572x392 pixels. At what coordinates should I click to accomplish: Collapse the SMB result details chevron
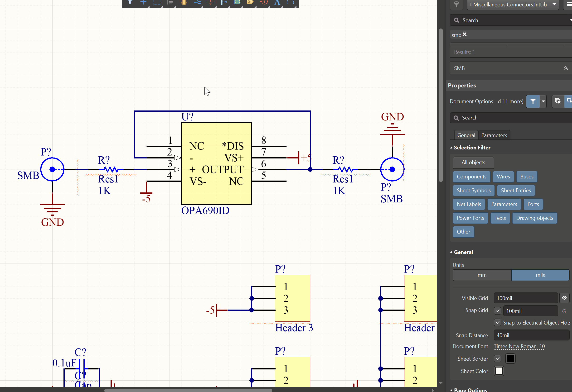point(565,68)
